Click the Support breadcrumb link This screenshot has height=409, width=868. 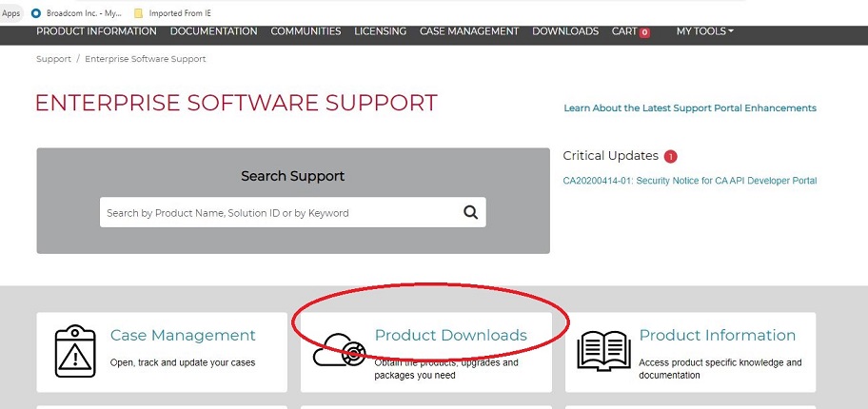coord(53,59)
